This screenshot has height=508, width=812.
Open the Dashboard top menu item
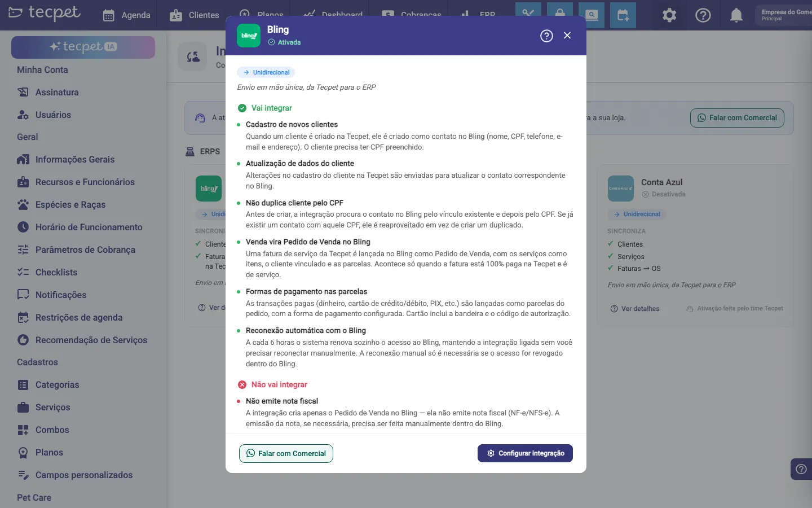click(333, 15)
